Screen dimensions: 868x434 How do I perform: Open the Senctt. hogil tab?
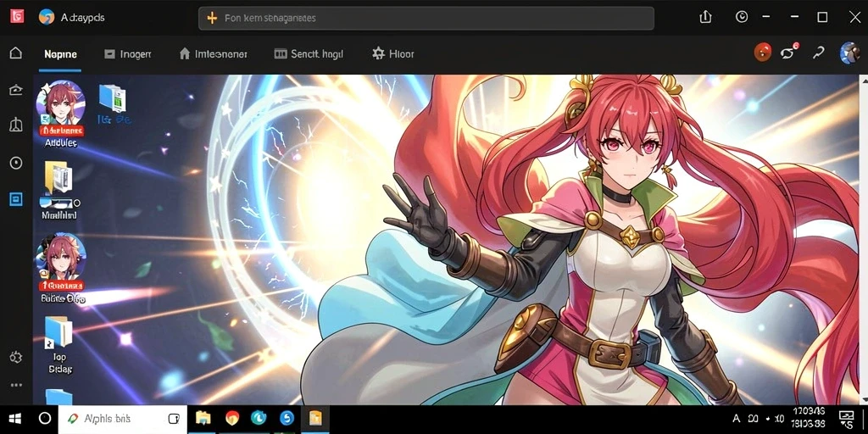[x=309, y=54]
